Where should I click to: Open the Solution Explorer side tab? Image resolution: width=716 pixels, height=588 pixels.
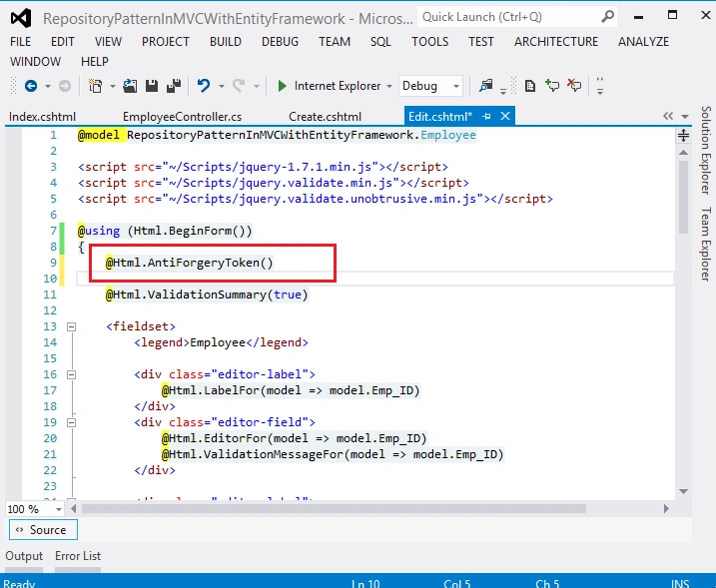click(706, 150)
